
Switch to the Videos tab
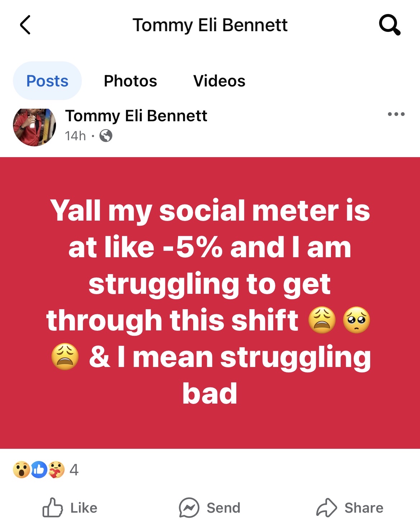point(219,80)
